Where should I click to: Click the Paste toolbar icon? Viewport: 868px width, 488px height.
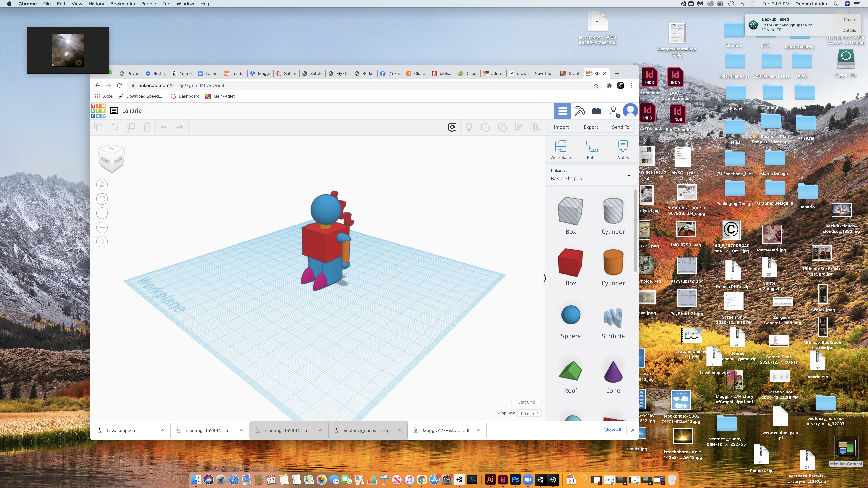pos(114,127)
